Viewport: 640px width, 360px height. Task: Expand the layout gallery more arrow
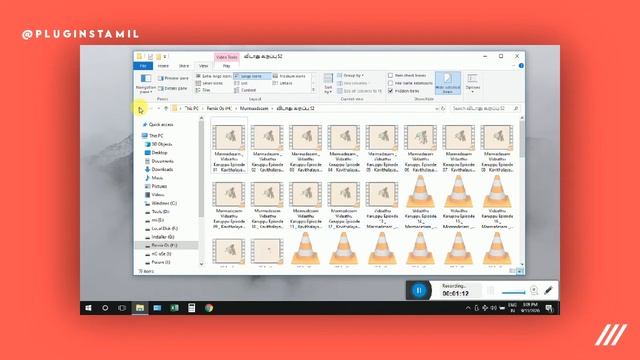[313, 90]
